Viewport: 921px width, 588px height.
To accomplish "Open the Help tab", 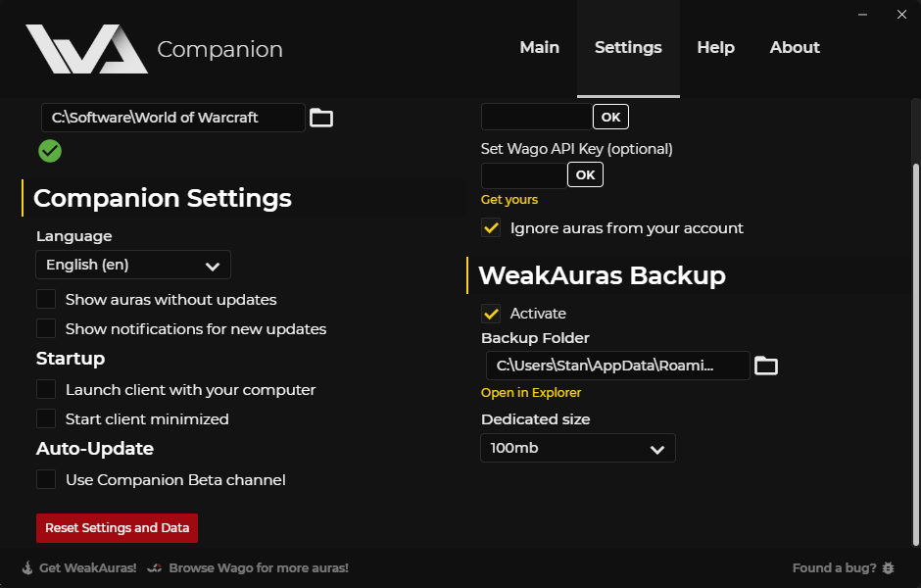I will pyautogui.click(x=715, y=48).
